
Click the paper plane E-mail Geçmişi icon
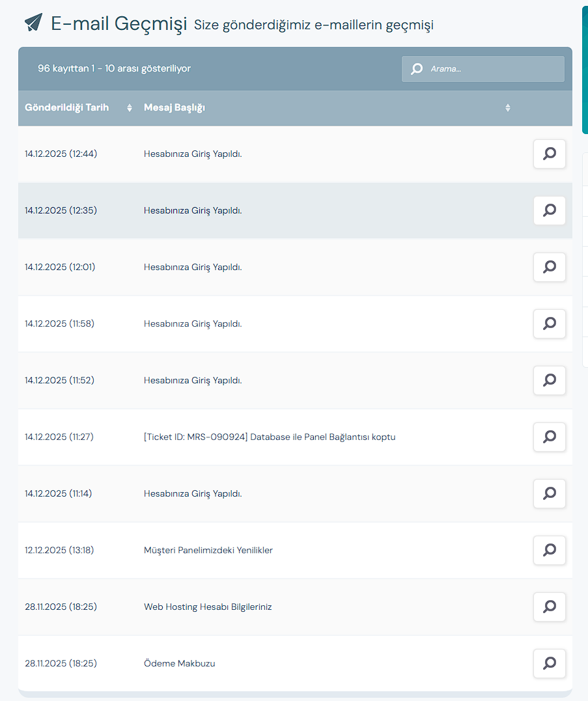pyautogui.click(x=34, y=22)
